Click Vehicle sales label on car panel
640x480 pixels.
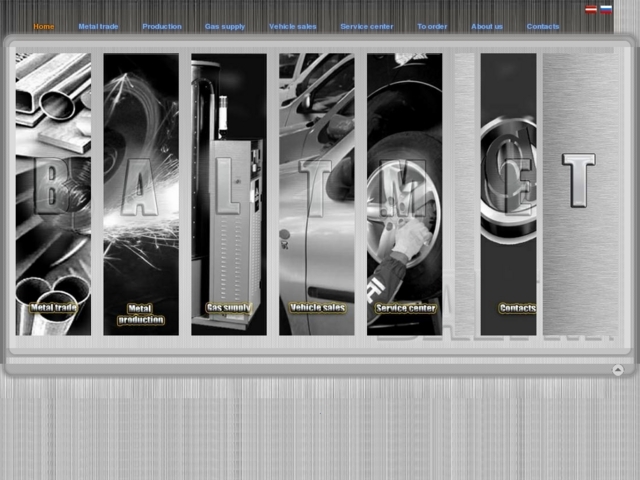317,308
